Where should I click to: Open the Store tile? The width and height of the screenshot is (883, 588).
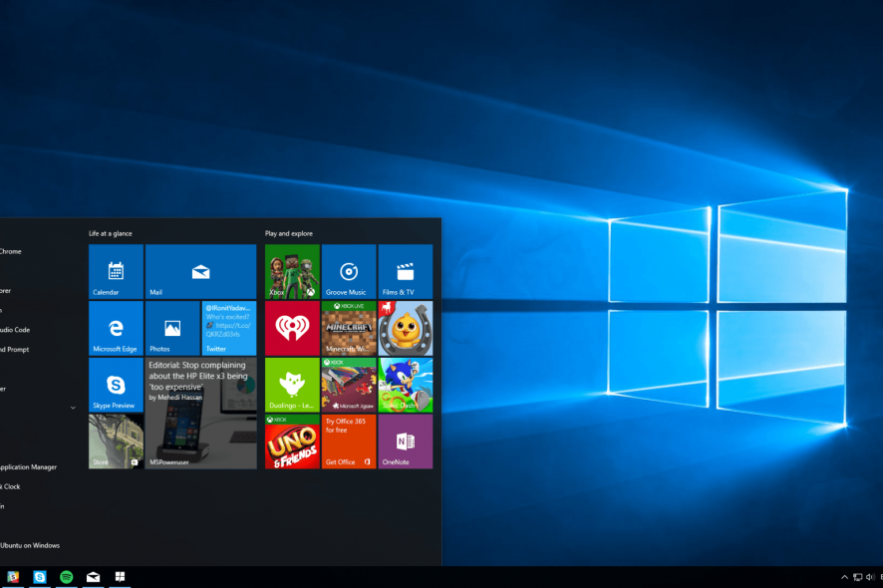pyautogui.click(x=116, y=441)
